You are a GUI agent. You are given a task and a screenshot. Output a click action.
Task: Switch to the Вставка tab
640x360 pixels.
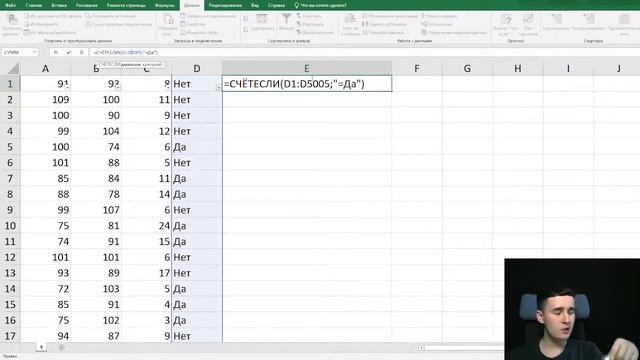tap(59, 5)
